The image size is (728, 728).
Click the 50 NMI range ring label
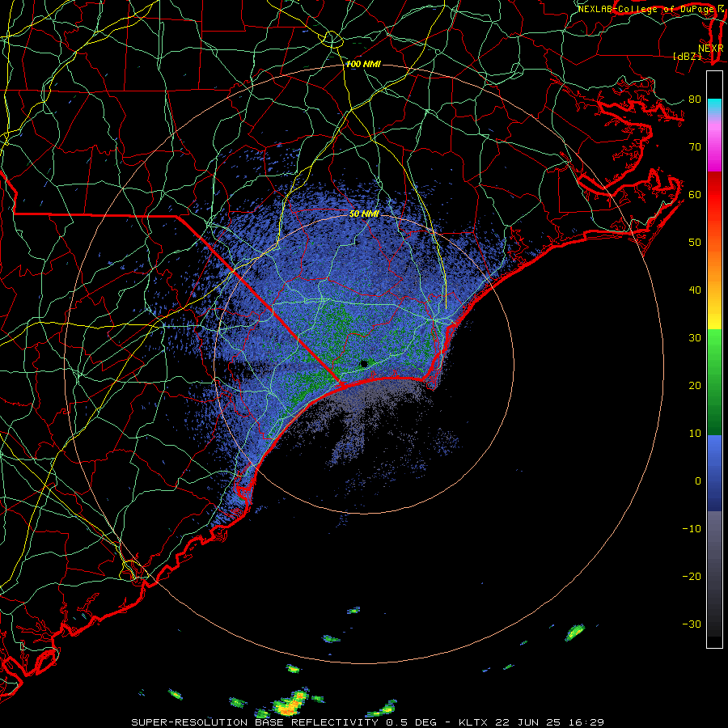pyautogui.click(x=364, y=214)
